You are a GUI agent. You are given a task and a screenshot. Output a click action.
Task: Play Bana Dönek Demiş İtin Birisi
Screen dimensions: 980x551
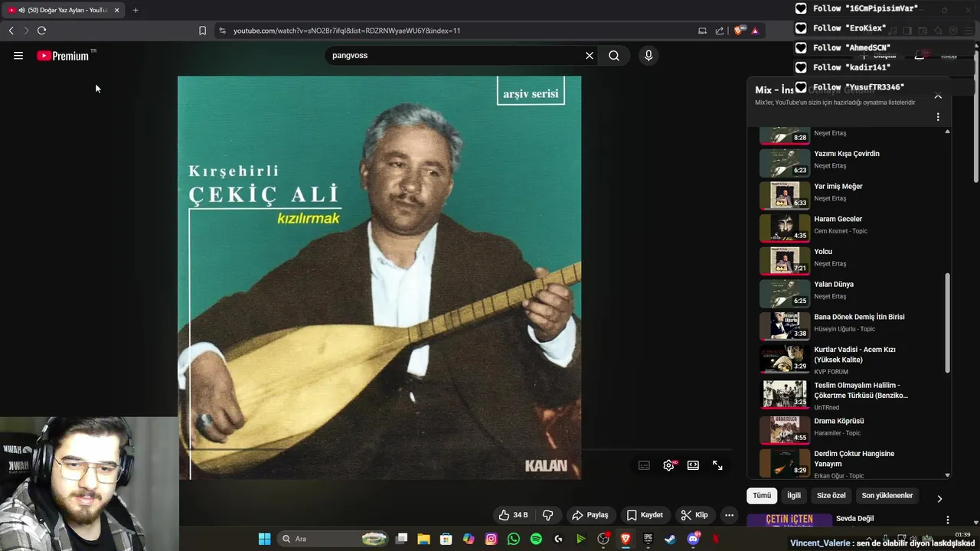pos(859,317)
